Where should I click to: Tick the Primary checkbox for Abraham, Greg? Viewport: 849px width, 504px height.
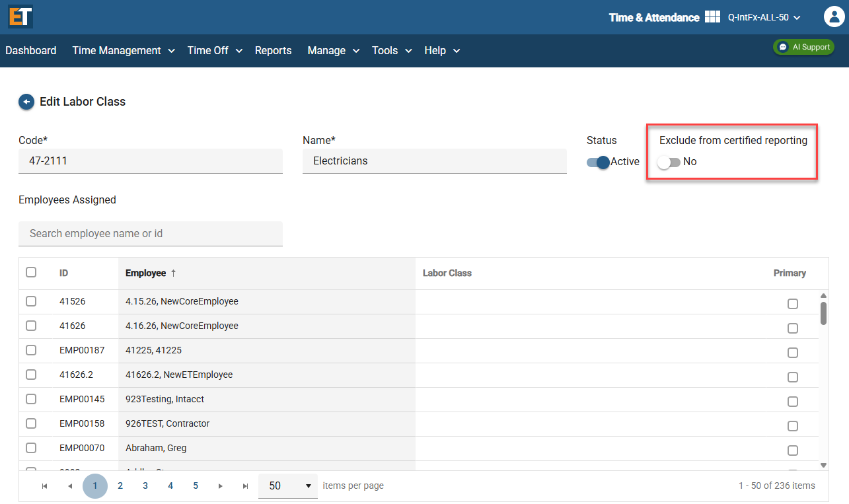pyautogui.click(x=793, y=450)
